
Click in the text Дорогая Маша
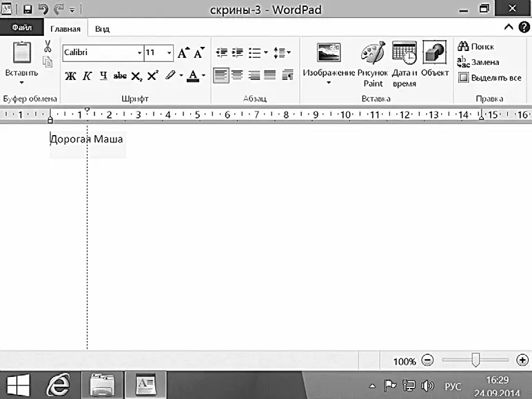87,139
